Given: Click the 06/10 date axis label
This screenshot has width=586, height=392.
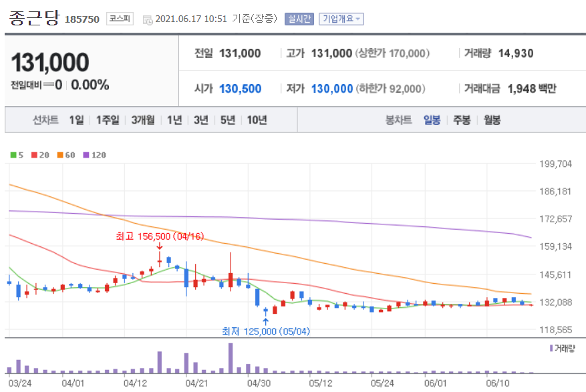Looking at the screenshot, I should pos(497,383).
